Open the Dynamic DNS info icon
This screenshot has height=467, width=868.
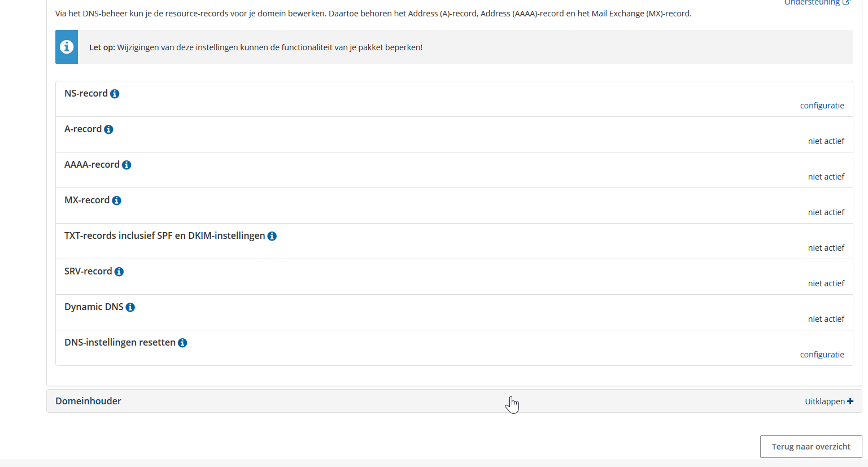click(x=130, y=307)
